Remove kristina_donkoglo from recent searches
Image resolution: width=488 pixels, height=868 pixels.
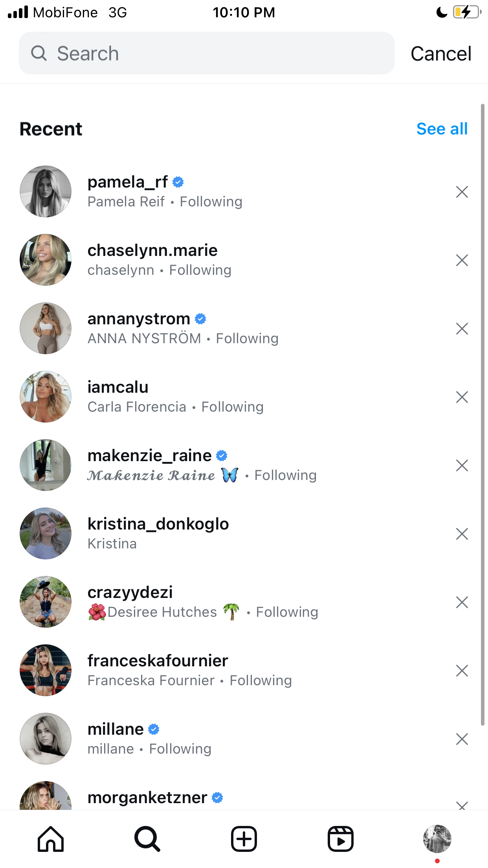(462, 534)
